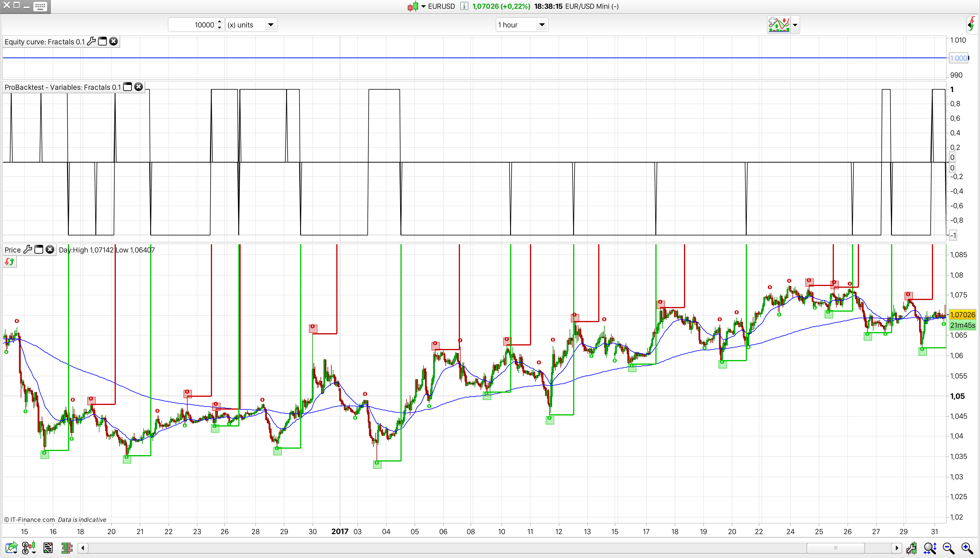The width and height of the screenshot is (980, 558).
Task: Open the 1 hour timeframe dropdown
Action: 541,25
